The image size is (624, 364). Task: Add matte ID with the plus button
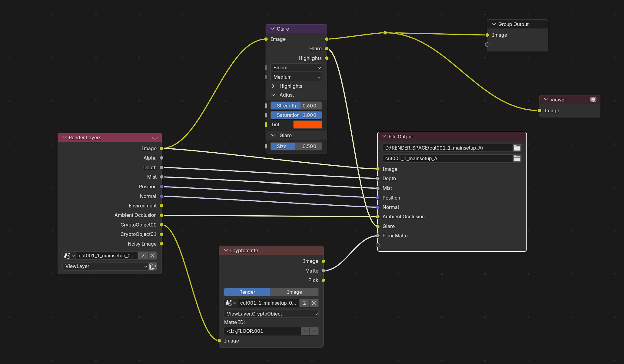click(x=305, y=331)
